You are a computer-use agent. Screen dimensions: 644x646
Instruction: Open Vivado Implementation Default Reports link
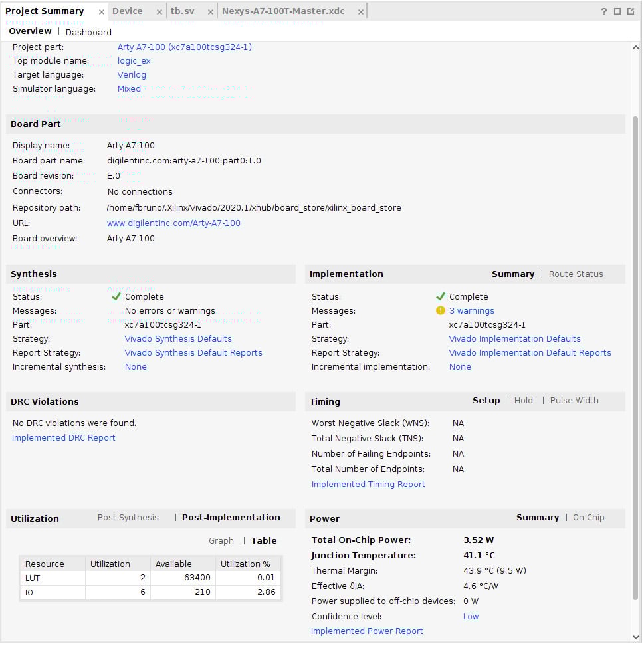(x=530, y=353)
